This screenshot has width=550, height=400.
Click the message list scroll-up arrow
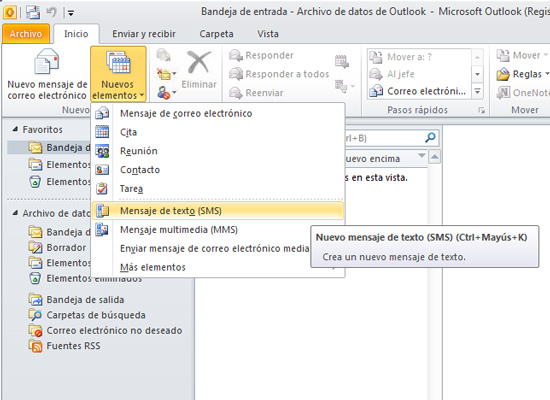point(434,156)
